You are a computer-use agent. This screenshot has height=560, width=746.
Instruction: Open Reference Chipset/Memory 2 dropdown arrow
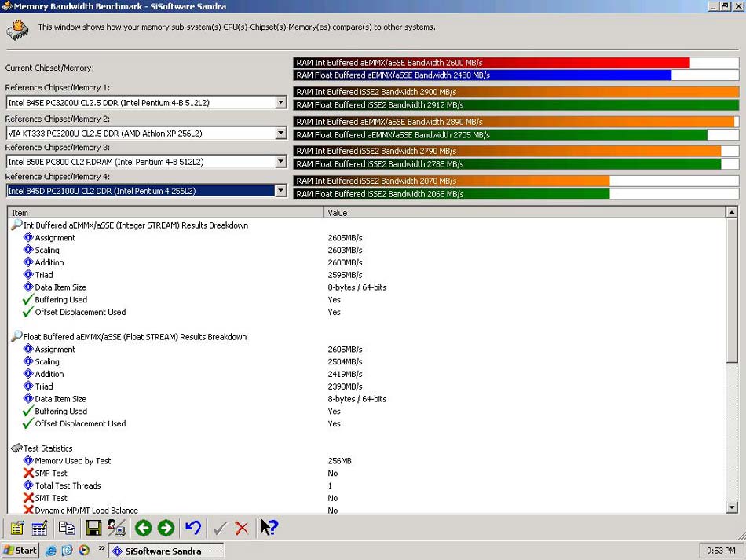pos(280,134)
